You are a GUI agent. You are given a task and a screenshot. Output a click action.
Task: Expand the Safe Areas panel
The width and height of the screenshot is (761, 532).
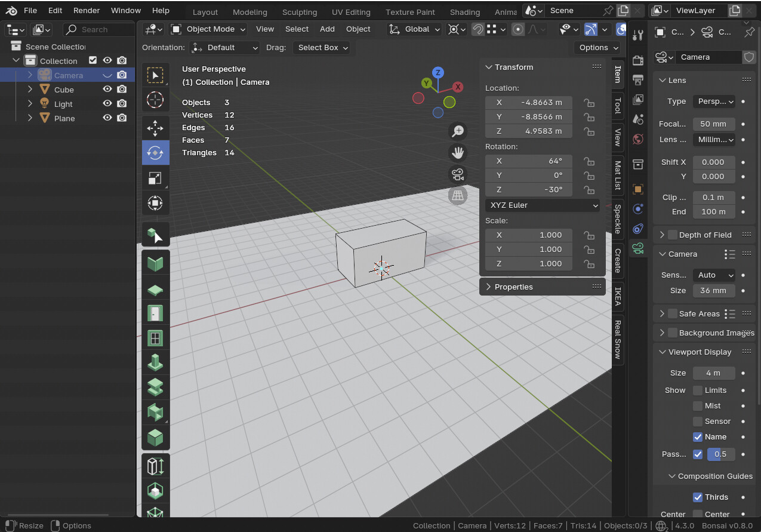[662, 314]
